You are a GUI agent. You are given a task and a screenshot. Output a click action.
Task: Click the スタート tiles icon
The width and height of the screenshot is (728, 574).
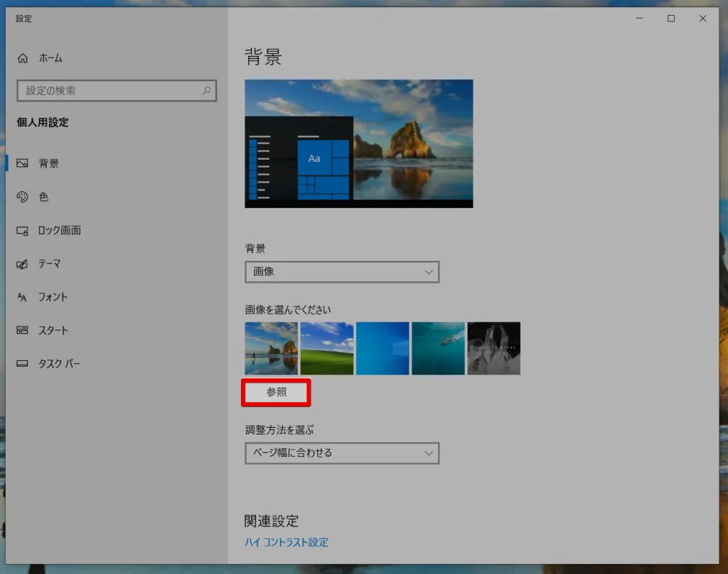click(22, 330)
